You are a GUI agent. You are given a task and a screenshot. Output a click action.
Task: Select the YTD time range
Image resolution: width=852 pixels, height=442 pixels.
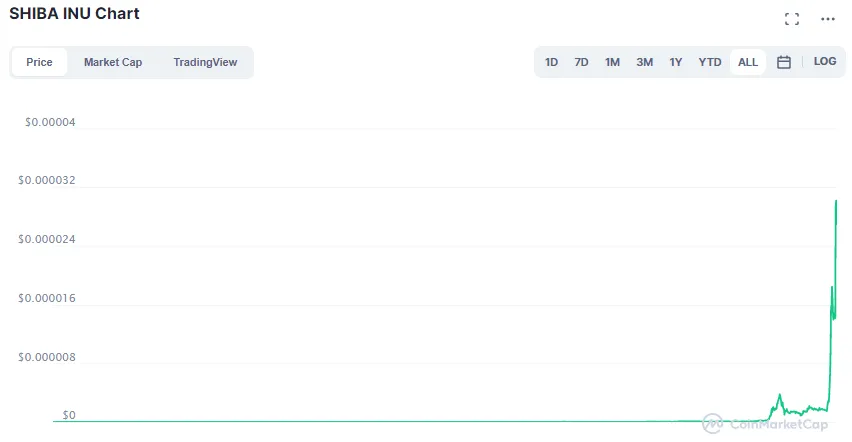pos(710,62)
